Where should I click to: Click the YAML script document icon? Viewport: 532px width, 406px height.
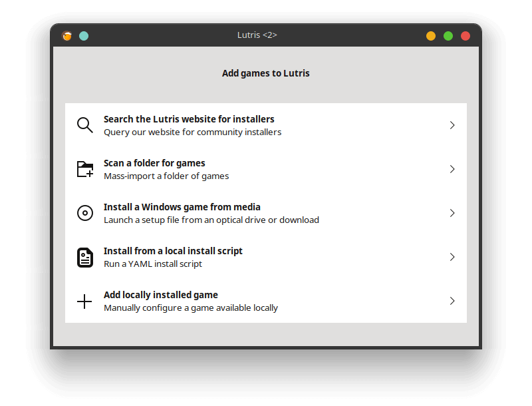tap(85, 258)
